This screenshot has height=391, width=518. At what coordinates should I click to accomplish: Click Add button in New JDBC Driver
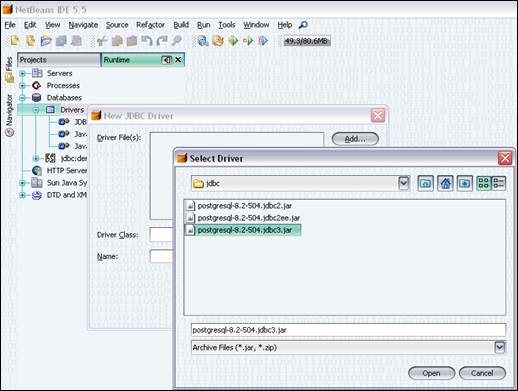coord(355,139)
